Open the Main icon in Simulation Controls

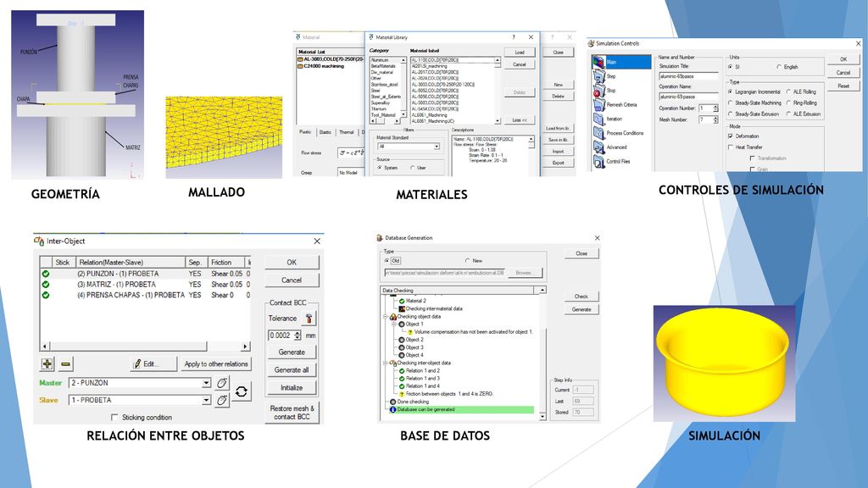[x=598, y=62]
